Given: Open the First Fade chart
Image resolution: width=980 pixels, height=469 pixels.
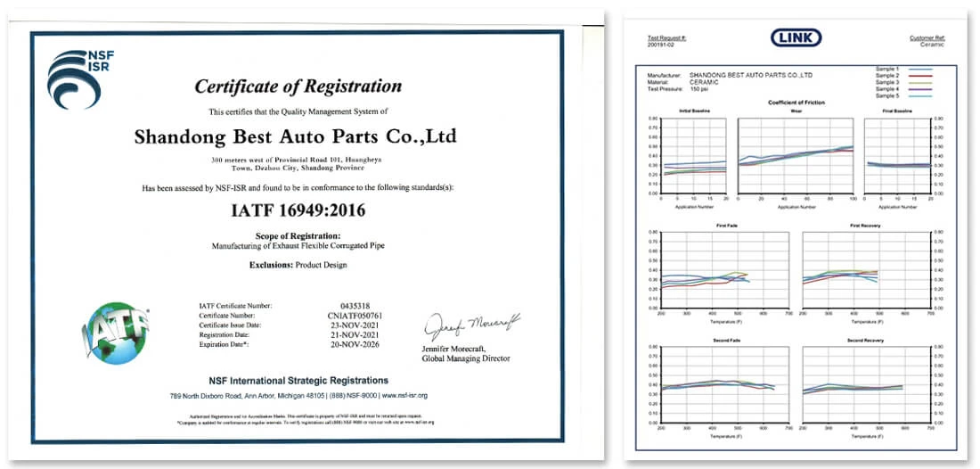Looking at the screenshot, I should pyautogui.click(x=725, y=270).
